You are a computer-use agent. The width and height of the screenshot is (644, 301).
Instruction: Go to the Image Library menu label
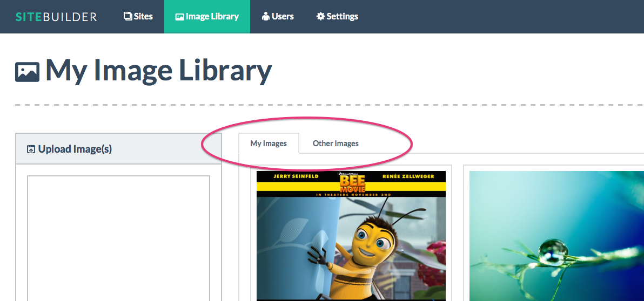click(x=212, y=16)
